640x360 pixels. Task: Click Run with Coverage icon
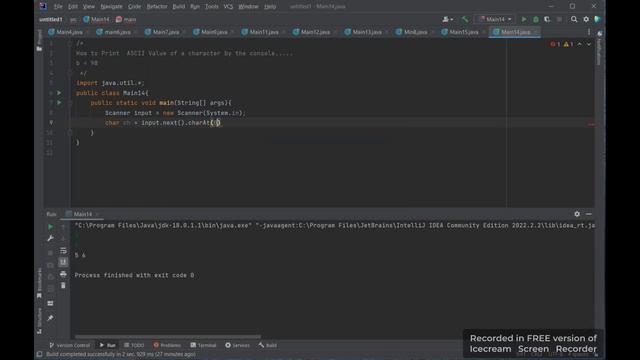point(547,19)
